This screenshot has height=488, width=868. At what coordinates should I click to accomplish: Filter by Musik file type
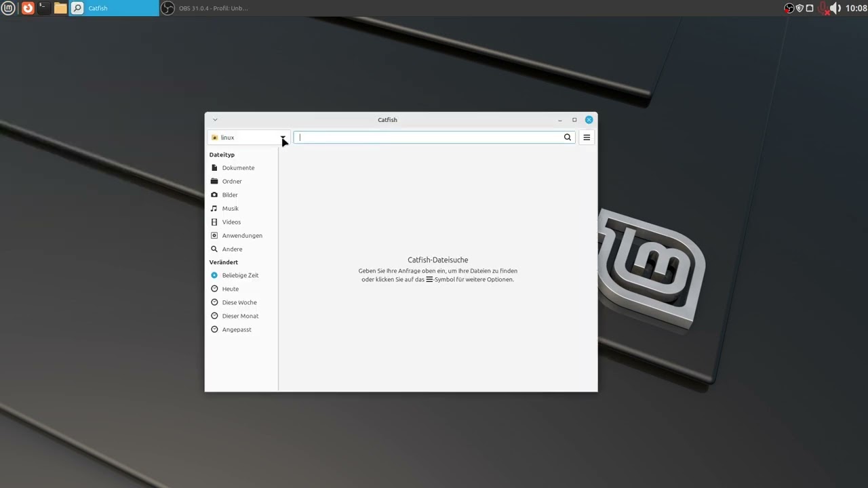241,208
